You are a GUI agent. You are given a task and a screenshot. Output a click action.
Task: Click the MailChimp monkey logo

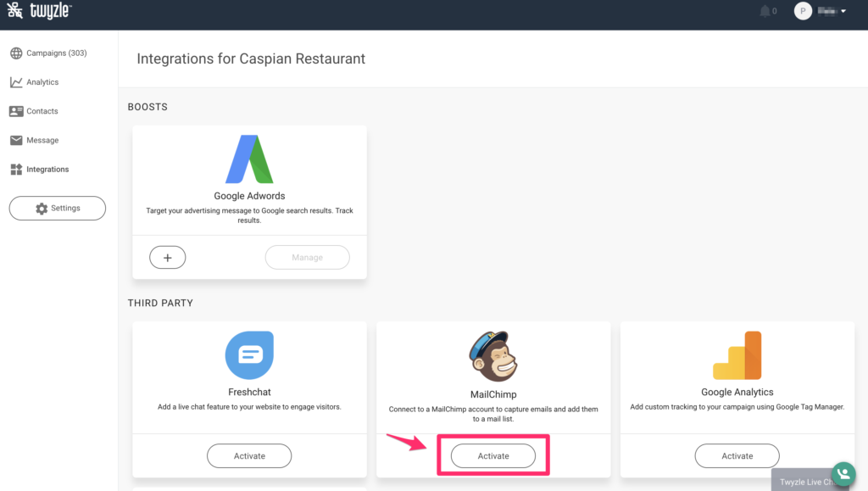click(x=493, y=356)
